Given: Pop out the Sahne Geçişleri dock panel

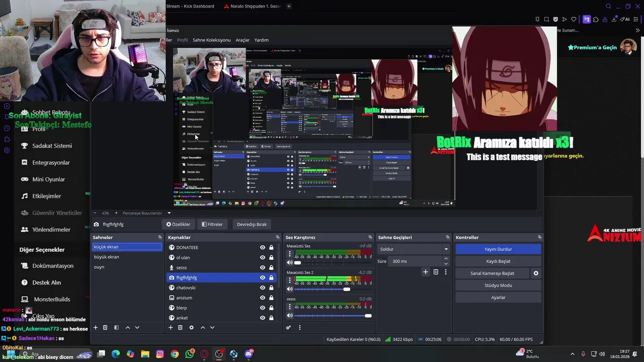Looking at the screenshot, I should [447, 237].
